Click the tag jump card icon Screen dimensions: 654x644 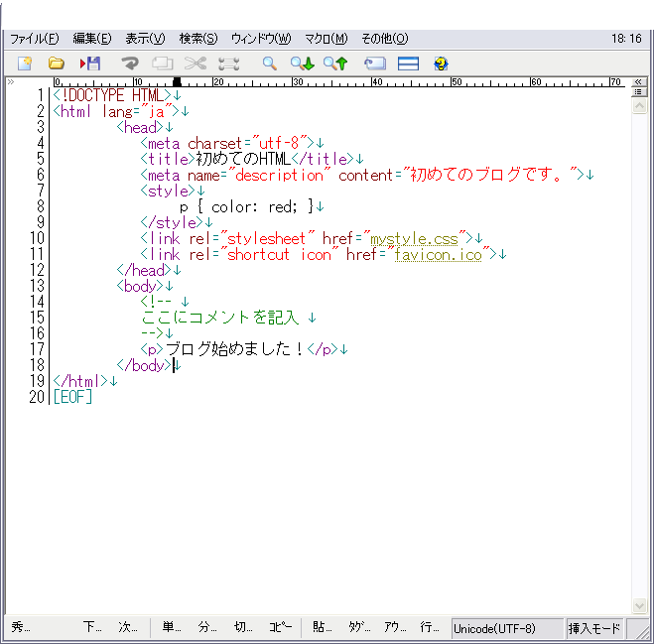pos(375,64)
